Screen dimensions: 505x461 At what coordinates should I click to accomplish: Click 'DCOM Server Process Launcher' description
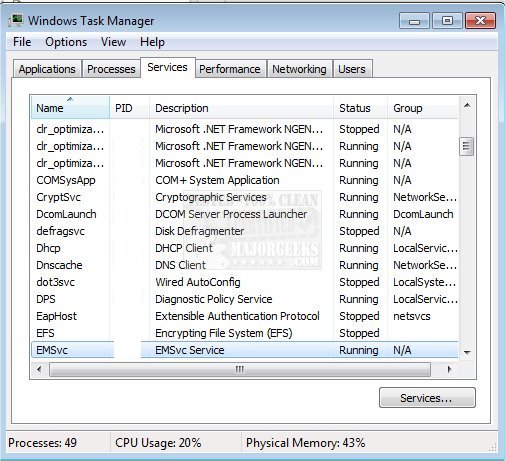(x=231, y=214)
